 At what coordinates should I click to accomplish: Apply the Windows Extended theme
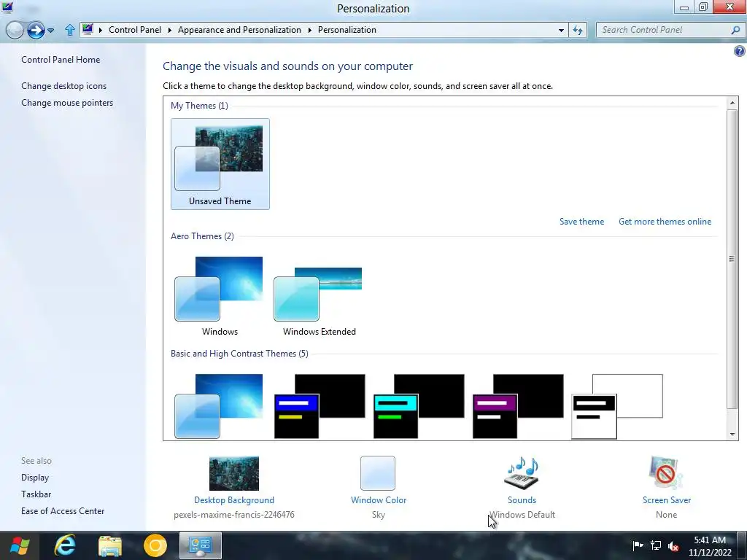[x=319, y=296]
